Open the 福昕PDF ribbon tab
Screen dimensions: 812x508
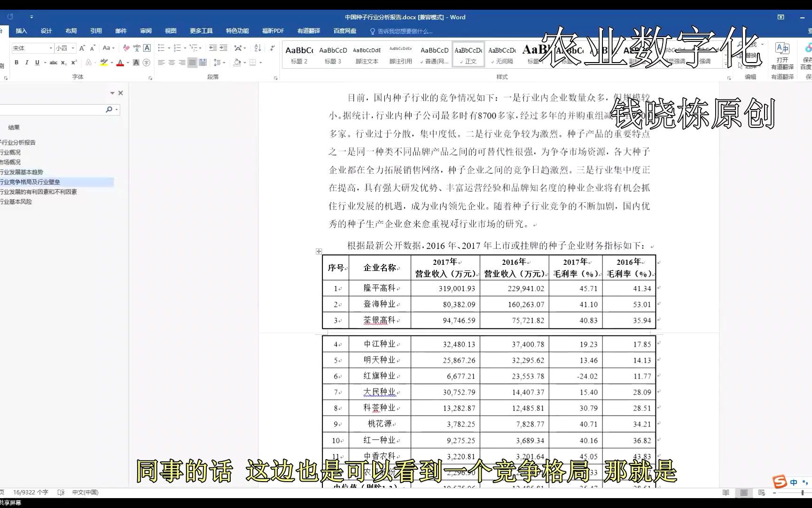pyautogui.click(x=273, y=31)
